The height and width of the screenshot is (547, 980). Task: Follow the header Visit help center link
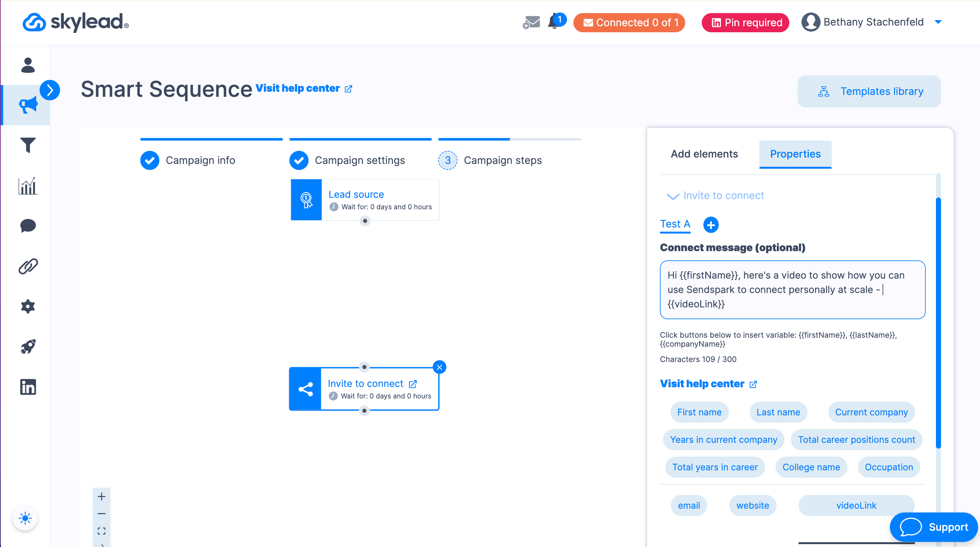pyautogui.click(x=303, y=88)
